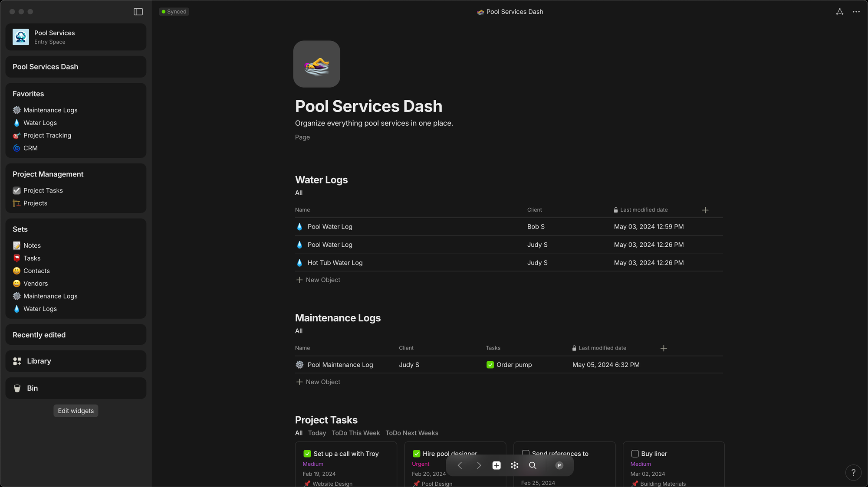The width and height of the screenshot is (868, 487).
Task: Click the plus icon beside Last modified date column
Action: click(x=705, y=210)
